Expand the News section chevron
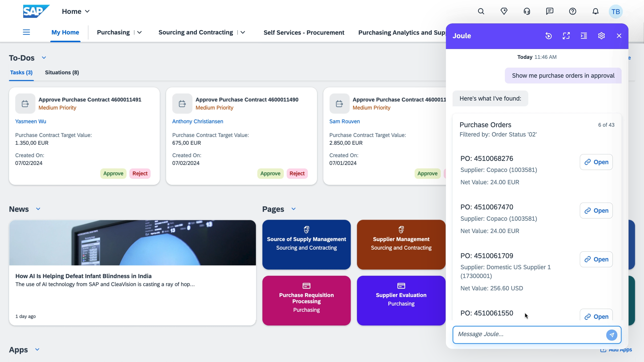The height and width of the screenshot is (362, 644). [x=38, y=209]
